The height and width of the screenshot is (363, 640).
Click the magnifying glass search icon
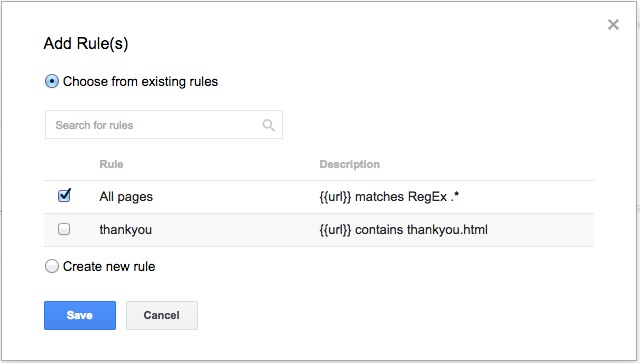point(268,125)
